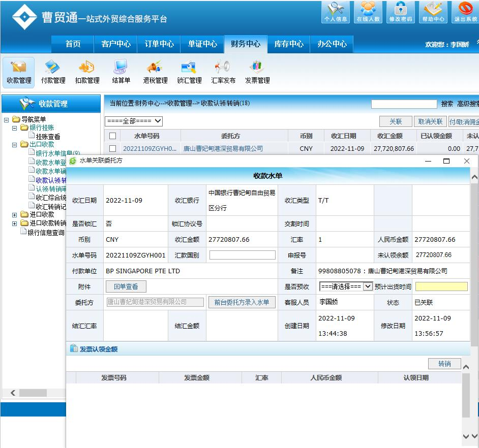The width and height of the screenshot is (479, 448).
Task: Expand the 进口收款 tree node
Action: point(14,215)
